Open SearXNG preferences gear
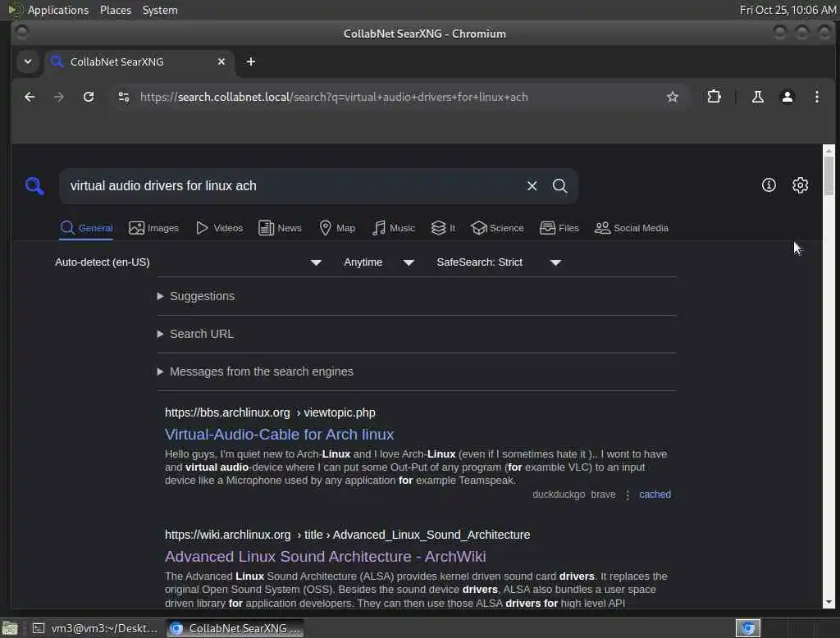Screen dimensions: 840x638 click(800, 185)
